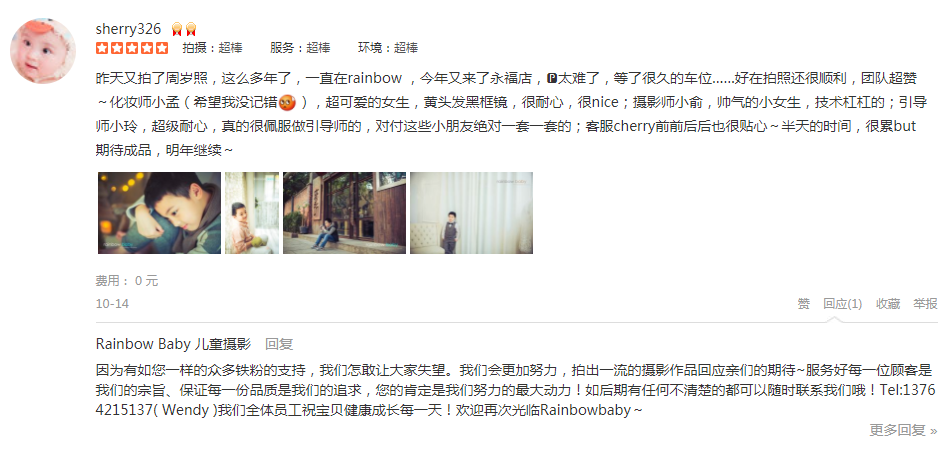Like the review with 赞
This screenshot has height=461, width=952.
[x=803, y=304]
